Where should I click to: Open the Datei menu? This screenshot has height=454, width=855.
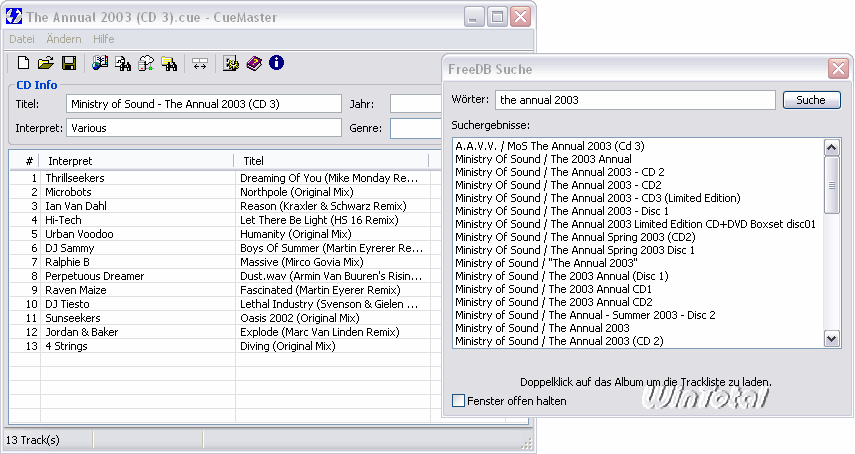pos(22,39)
